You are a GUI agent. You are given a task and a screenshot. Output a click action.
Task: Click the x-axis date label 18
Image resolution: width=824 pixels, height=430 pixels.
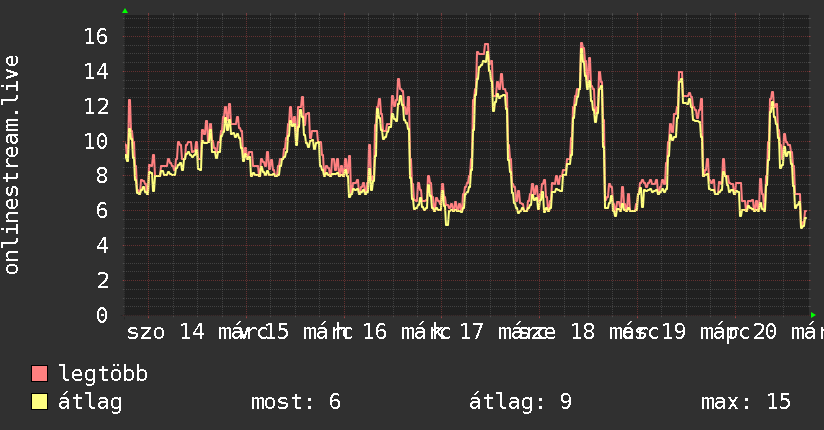click(x=583, y=332)
